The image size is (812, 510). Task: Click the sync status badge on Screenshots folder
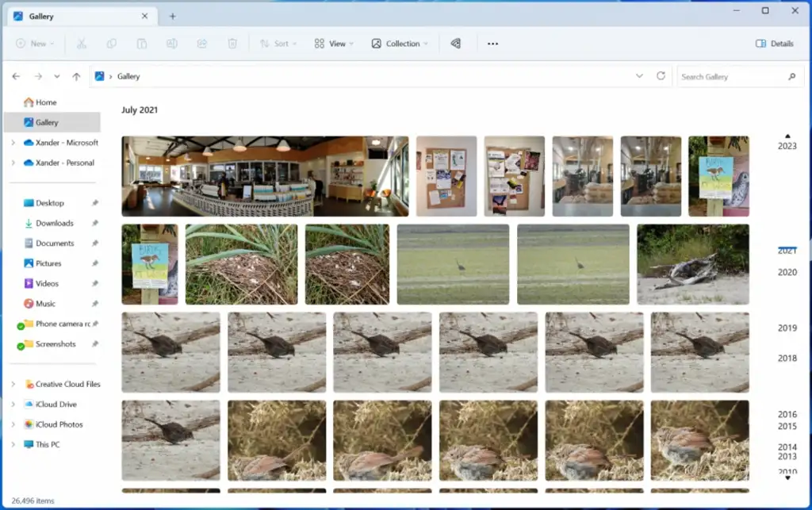coord(21,344)
